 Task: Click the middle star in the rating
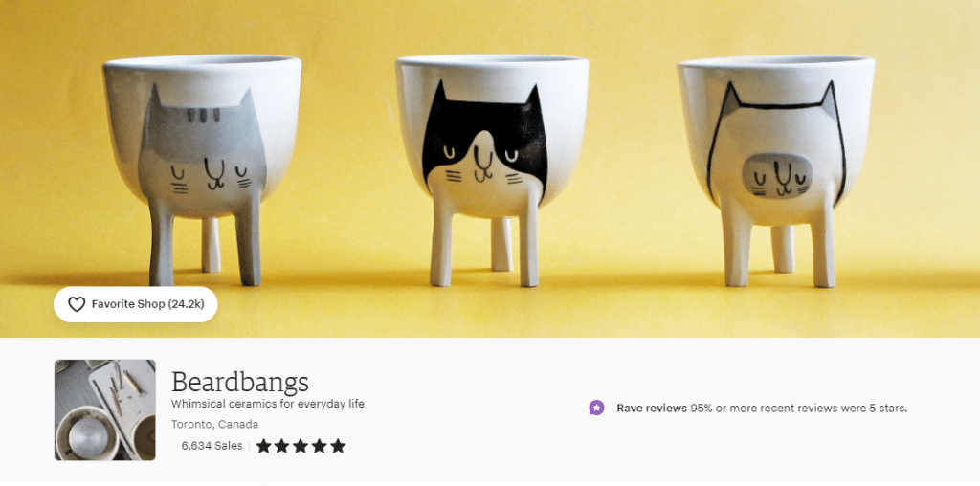[x=301, y=446]
